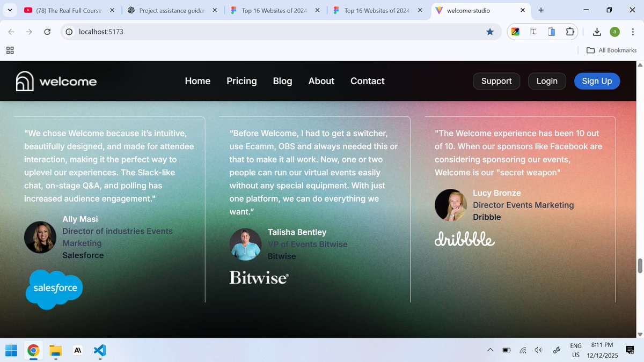
Task: Open the All Bookmarks folder
Action: (x=611, y=50)
